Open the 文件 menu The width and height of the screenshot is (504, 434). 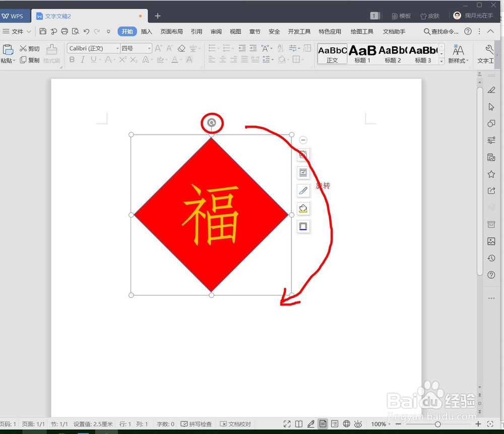17,31
